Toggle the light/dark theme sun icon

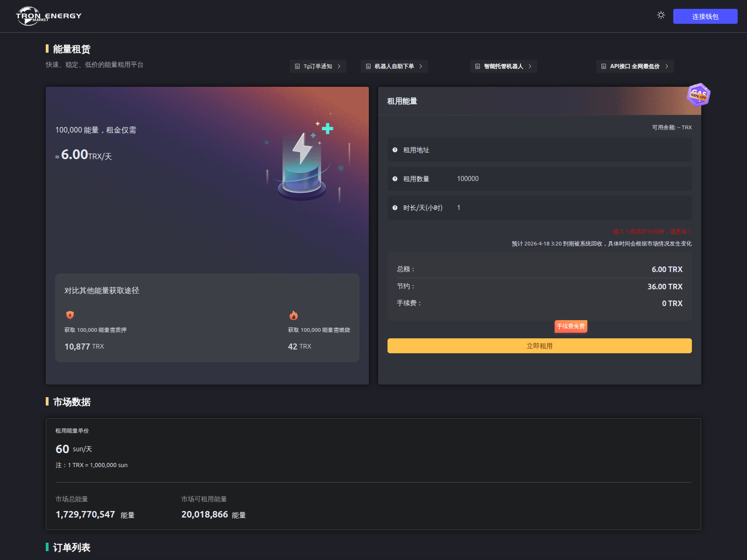pos(661,15)
